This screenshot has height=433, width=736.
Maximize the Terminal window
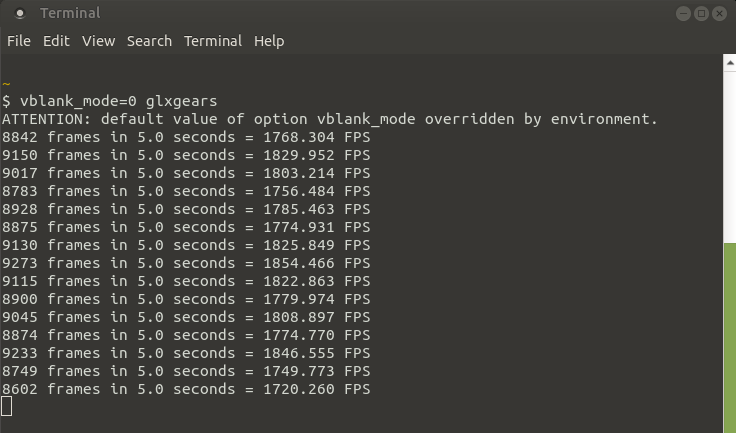pyautogui.click(x=701, y=13)
